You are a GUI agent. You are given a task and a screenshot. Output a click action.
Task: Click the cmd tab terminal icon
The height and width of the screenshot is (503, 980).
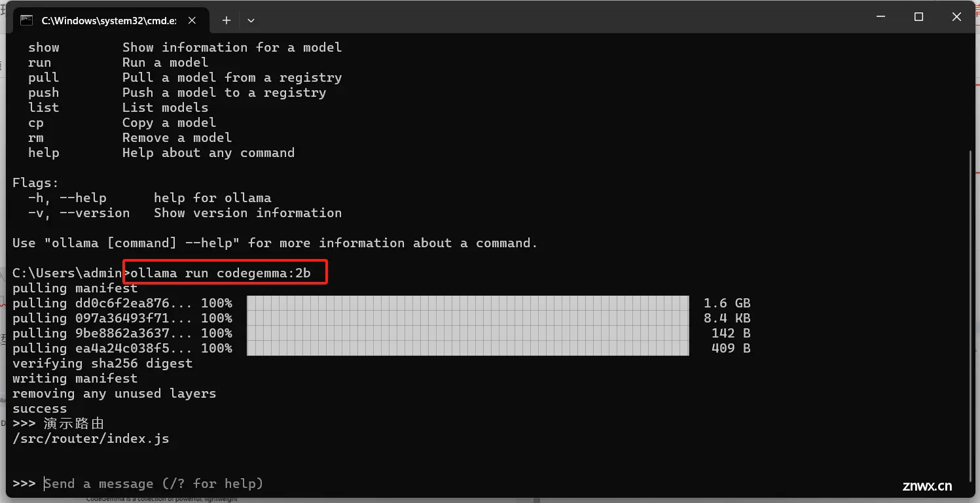click(x=27, y=20)
